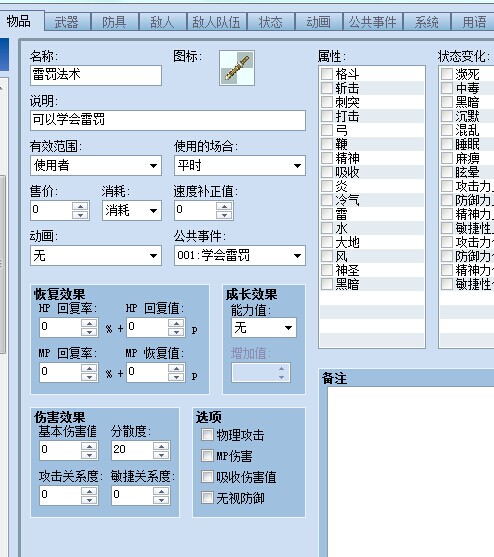Check the 混乱 state change

446,130
